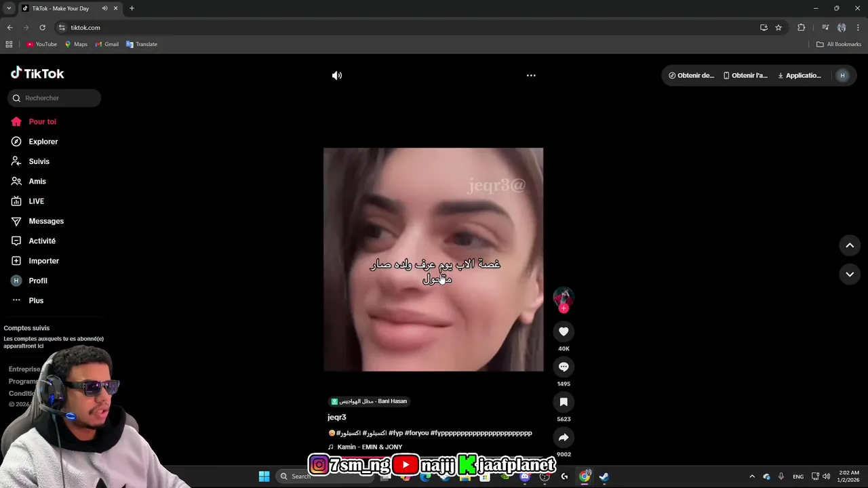Open the three-dot video options menu
This screenshot has width=868, height=488.
tap(531, 75)
